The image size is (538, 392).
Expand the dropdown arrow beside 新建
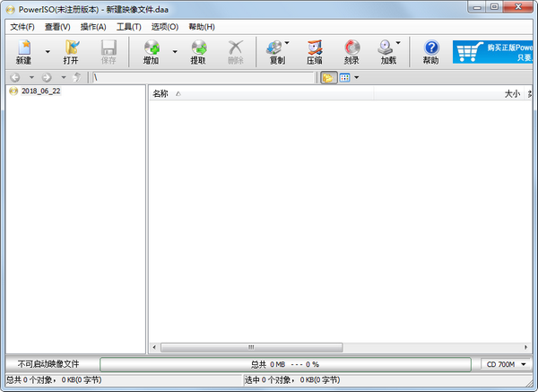point(48,52)
